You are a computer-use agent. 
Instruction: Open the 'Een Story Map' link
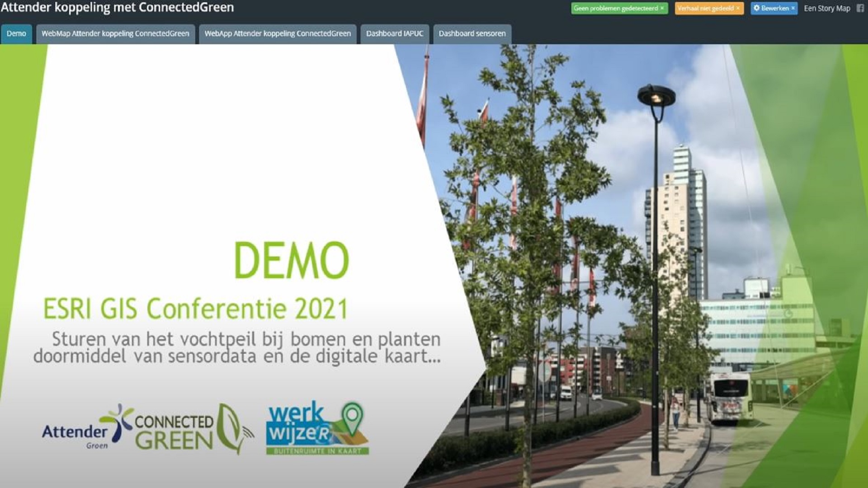pos(827,8)
